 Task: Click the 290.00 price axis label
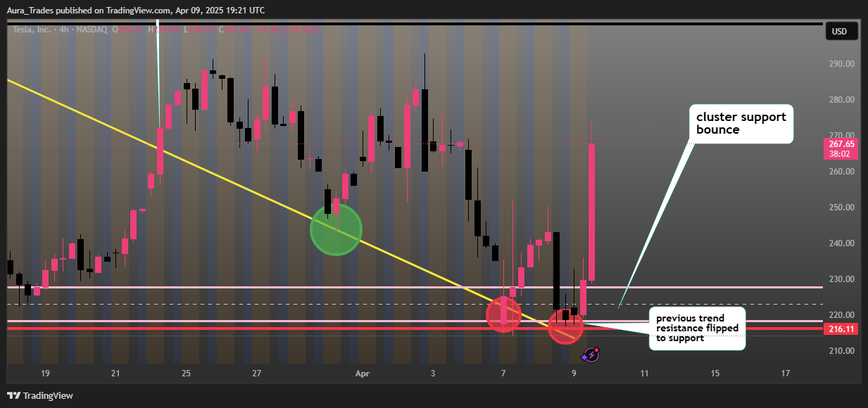coord(841,64)
